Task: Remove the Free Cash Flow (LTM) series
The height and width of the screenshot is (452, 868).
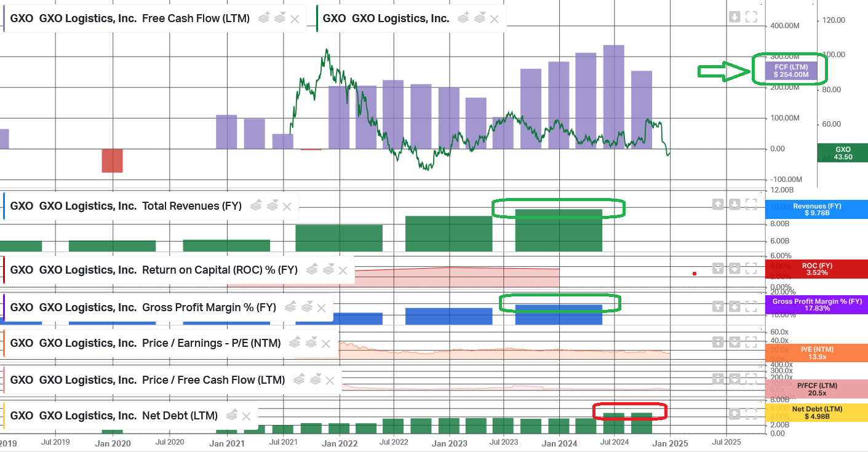Action: point(295,18)
